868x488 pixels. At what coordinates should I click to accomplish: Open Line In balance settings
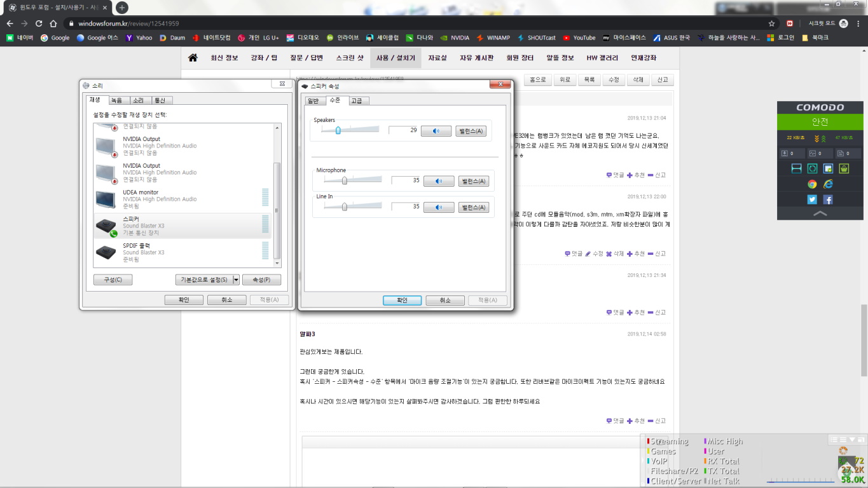tap(474, 207)
